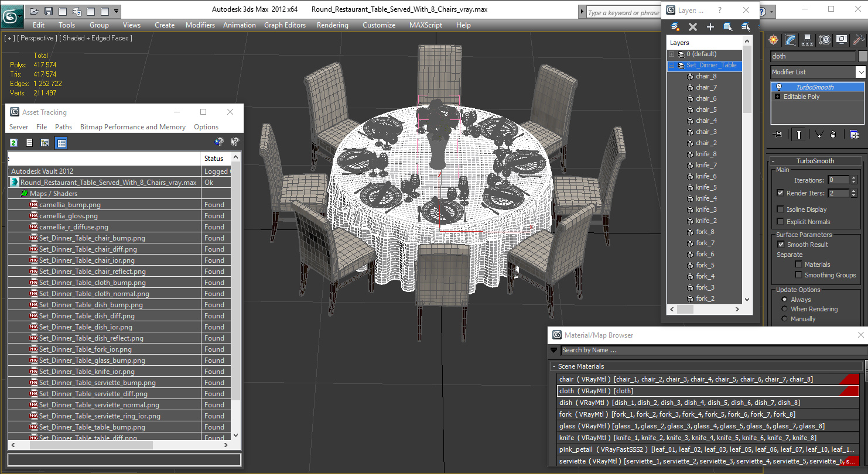This screenshot has height=474, width=868.
Task: Click the Pin Stack icon
Action: click(x=778, y=135)
